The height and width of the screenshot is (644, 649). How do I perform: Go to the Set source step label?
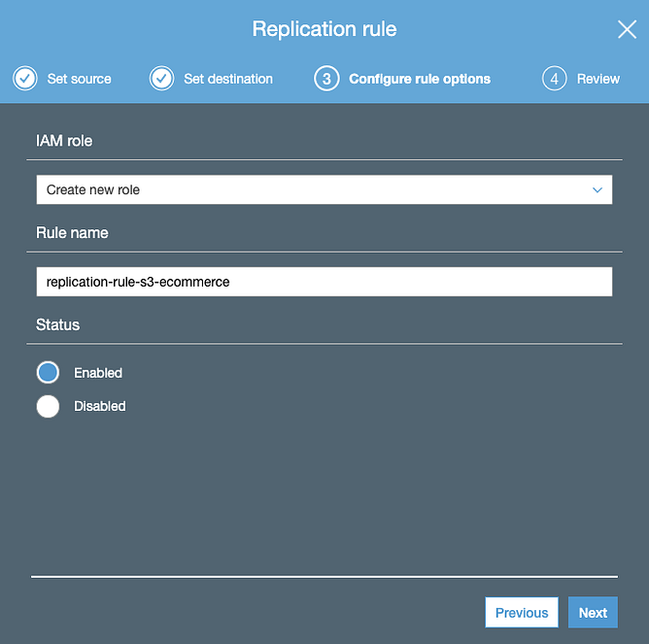point(79,79)
